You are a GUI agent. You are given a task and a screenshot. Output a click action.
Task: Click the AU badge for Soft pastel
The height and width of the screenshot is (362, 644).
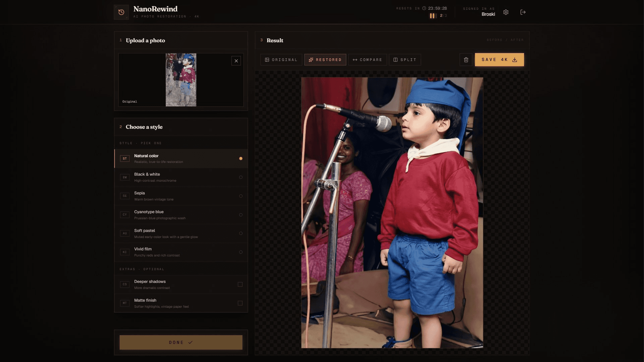coord(125,233)
